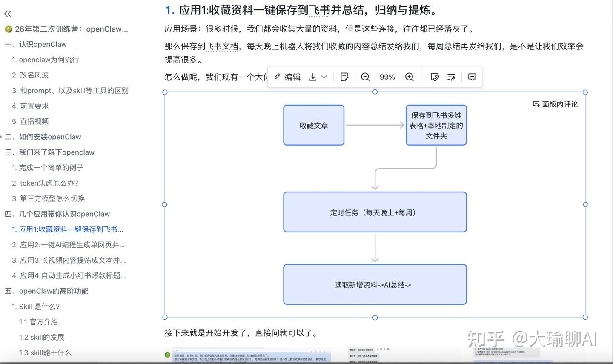This screenshot has height=364, width=613.
Task: Click the copy-link icon in whiteboard toolbar
Action: click(435, 77)
